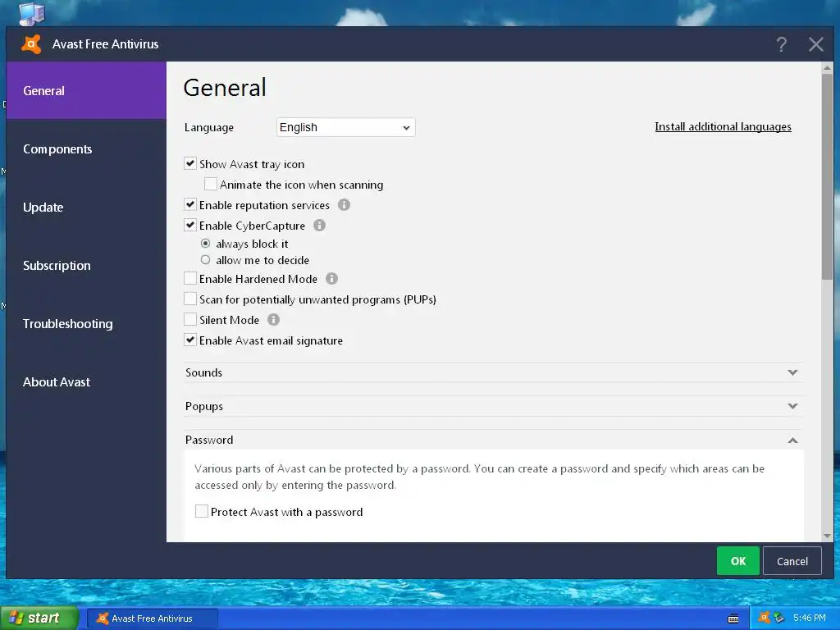
Task: Check Protect Avast with a password
Action: pyautogui.click(x=202, y=511)
